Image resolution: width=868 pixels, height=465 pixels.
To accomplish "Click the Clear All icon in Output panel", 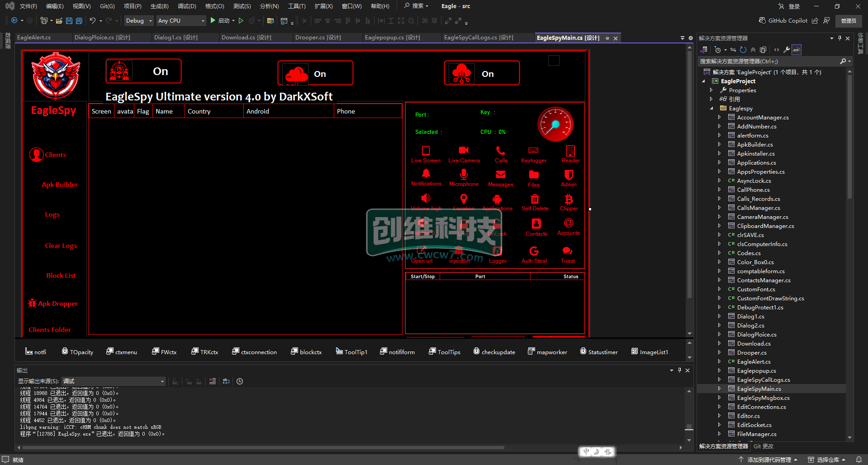I will pyautogui.click(x=213, y=381).
